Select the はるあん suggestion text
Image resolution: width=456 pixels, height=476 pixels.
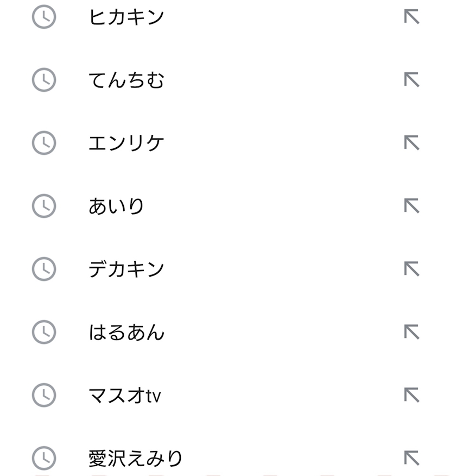coord(126,333)
